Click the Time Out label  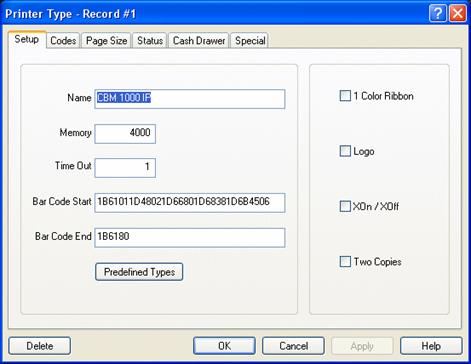73,166
